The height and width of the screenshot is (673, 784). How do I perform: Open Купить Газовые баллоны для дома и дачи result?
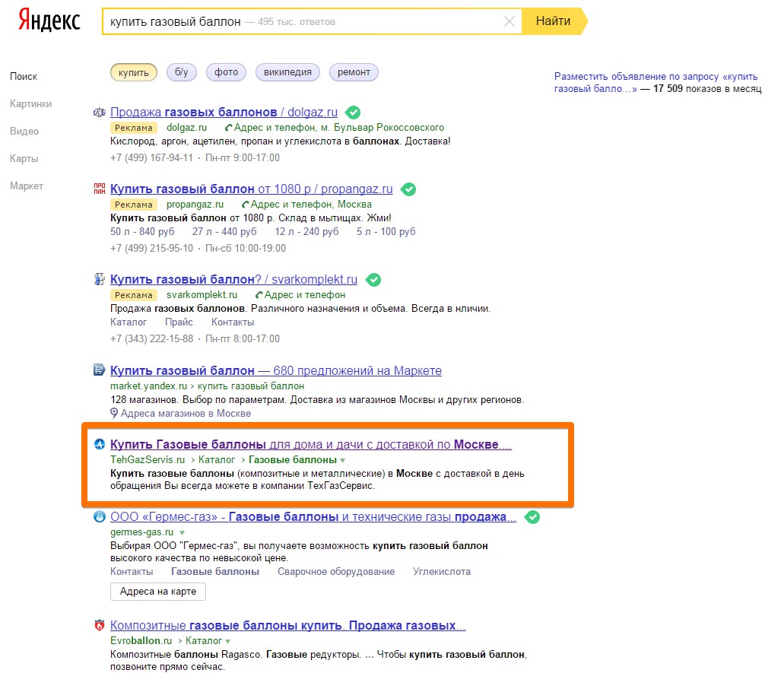point(310,445)
